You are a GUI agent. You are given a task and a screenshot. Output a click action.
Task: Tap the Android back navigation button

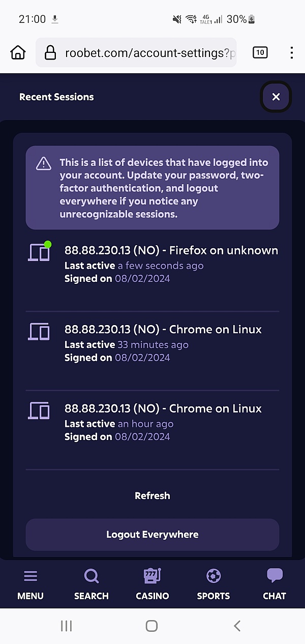pos(237,626)
